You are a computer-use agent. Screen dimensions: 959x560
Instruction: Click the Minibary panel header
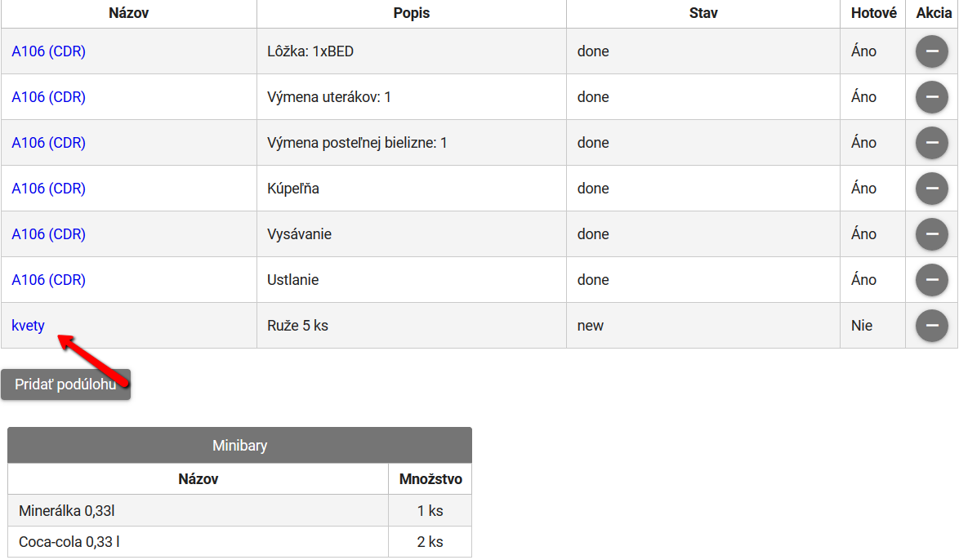[239, 446]
